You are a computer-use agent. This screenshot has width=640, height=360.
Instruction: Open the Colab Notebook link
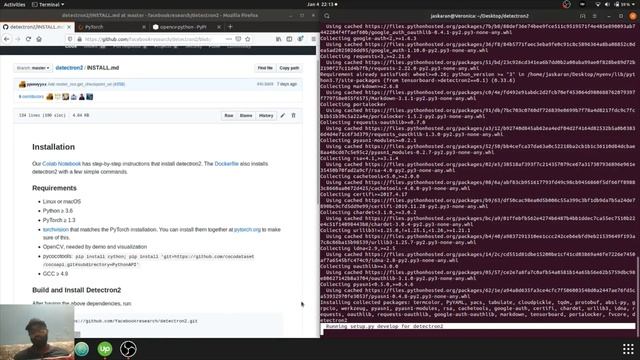point(62,164)
